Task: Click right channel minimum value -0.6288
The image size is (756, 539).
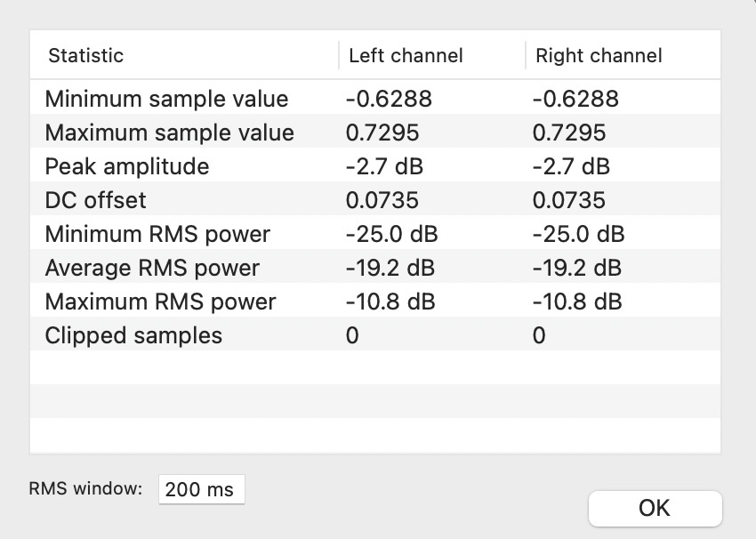Action: pos(575,99)
